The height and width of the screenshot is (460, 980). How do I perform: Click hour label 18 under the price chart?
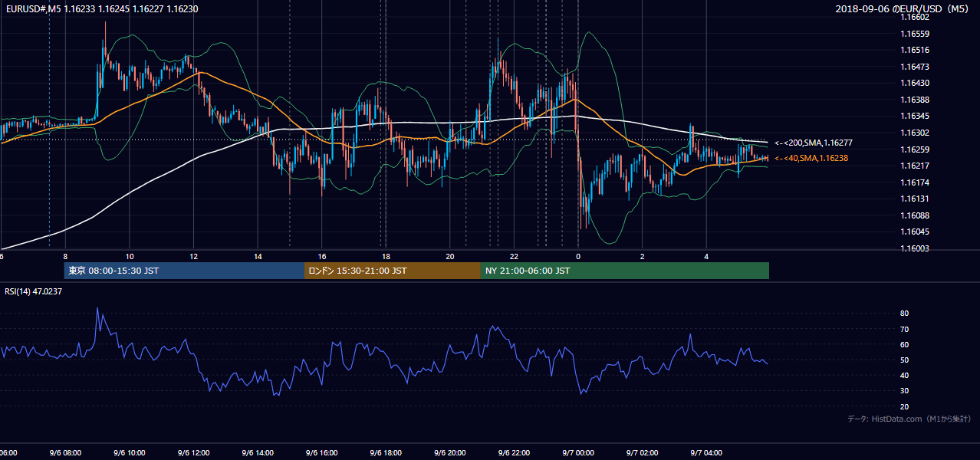pyautogui.click(x=386, y=257)
